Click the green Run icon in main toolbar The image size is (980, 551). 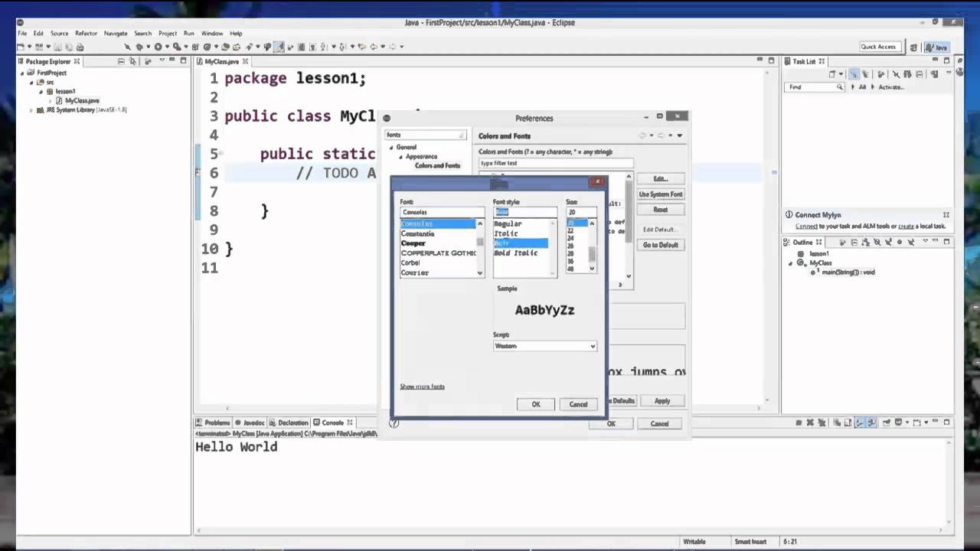tap(158, 47)
